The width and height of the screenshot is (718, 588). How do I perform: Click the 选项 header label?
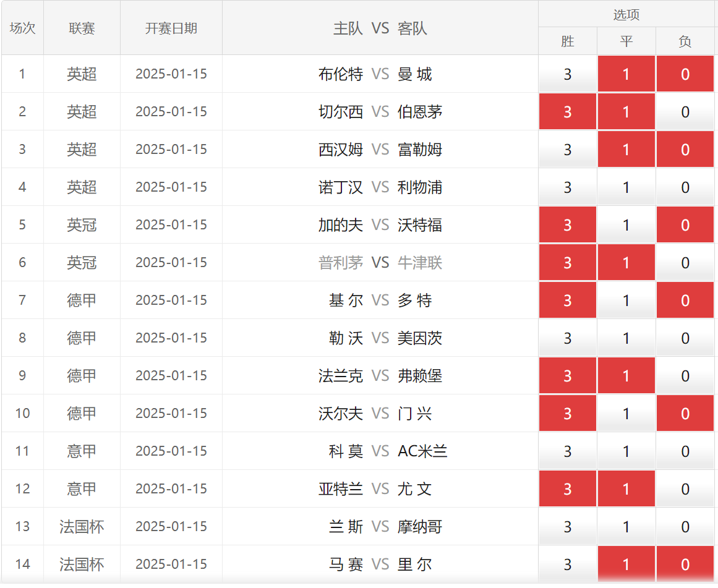click(626, 15)
